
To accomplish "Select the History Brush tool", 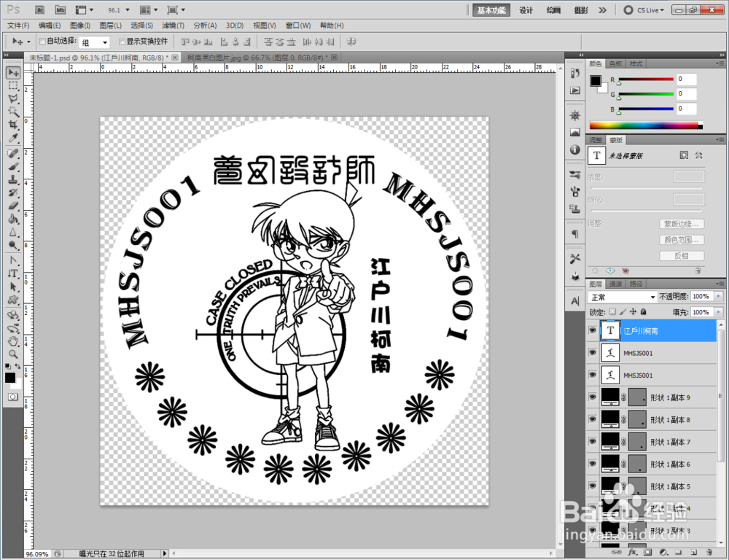I will point(13,192).
